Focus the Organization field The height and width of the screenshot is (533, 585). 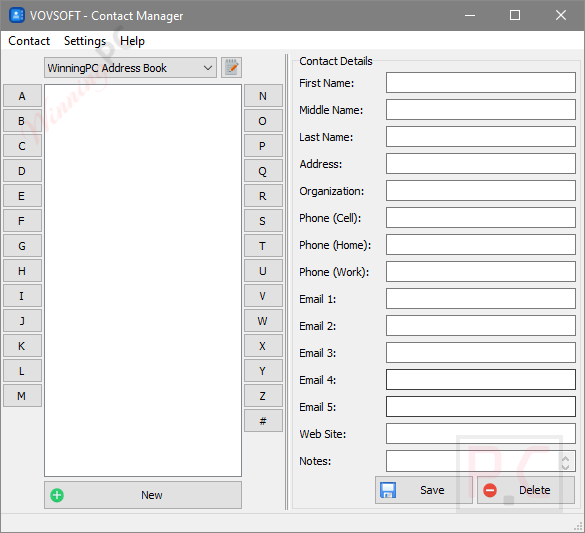point(481,191)
